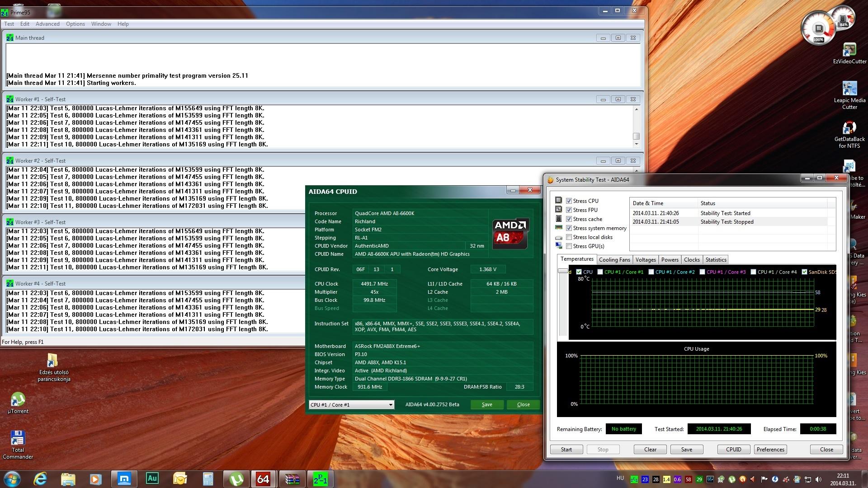Select the Temperatures tab
The width and height of the screenshot is (868, 488).
point(577,259)
